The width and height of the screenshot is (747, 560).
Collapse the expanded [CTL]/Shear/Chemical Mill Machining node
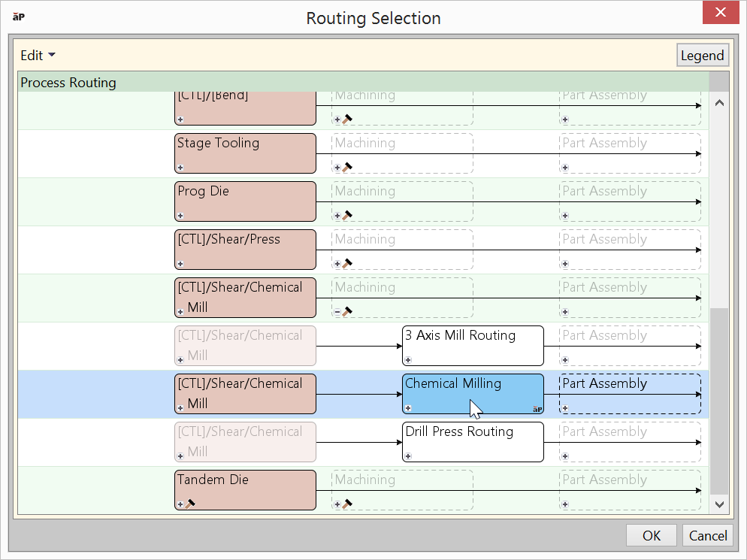tap(337, 312)
